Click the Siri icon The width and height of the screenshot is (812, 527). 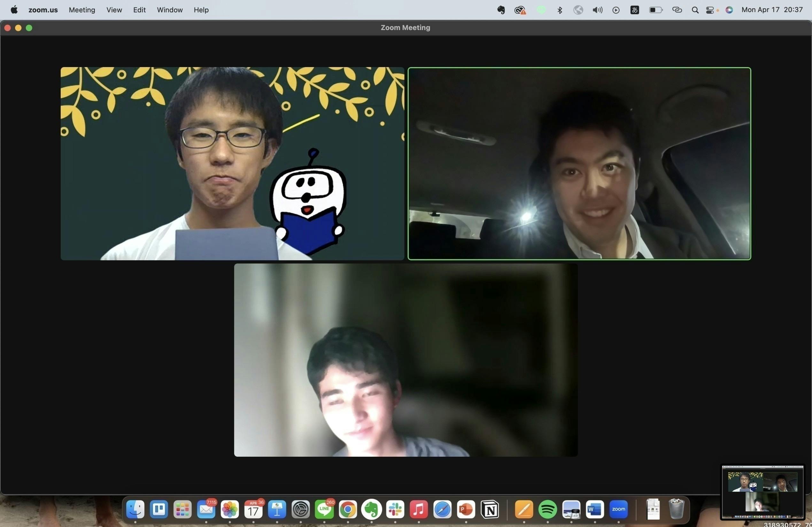(x=729, y=10)
